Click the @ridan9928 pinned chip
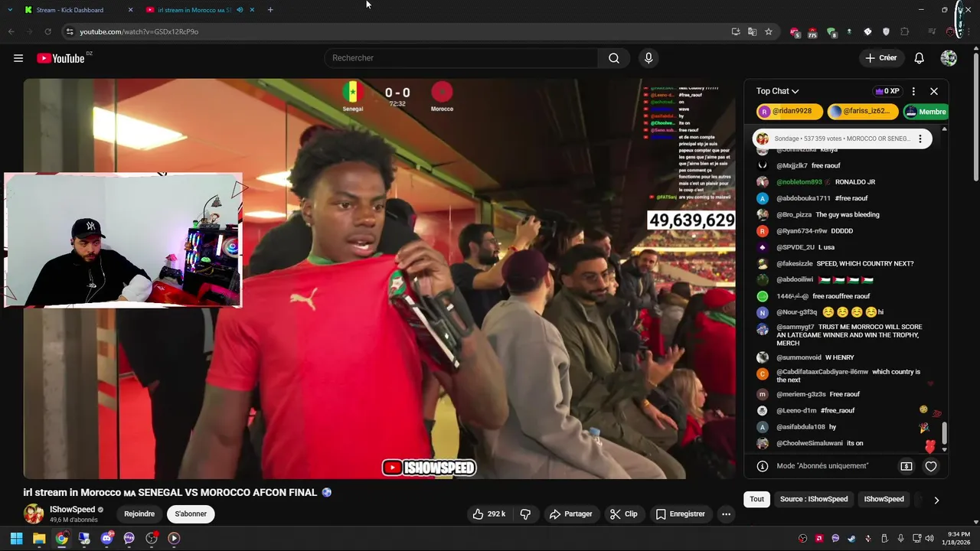The height and width of the screenshot is (551, 980). click(789, 112)
